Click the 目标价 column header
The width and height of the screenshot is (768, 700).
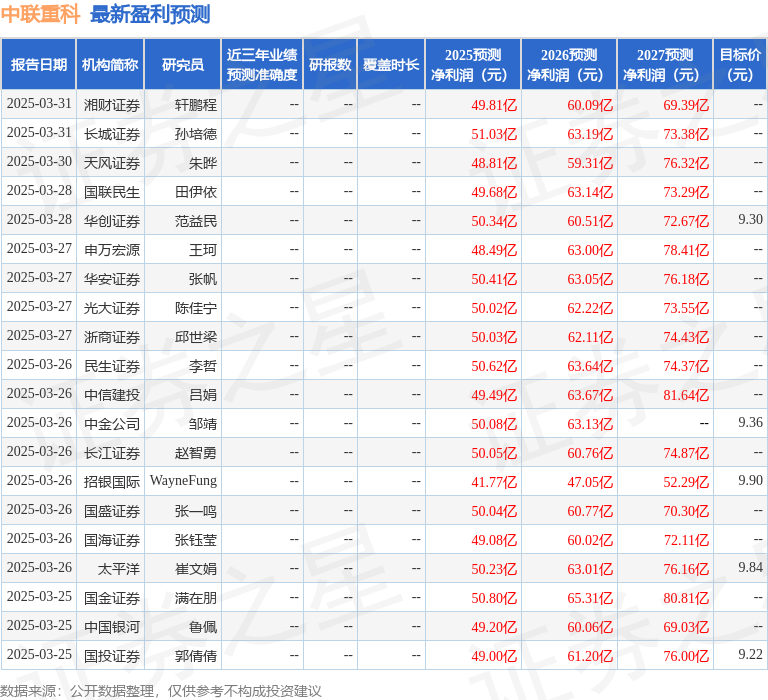click(740, 65)
